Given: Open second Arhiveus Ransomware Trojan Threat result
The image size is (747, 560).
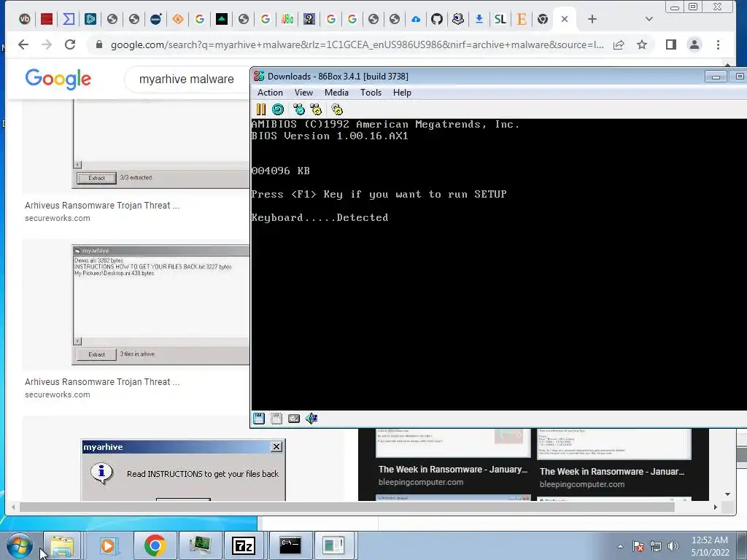Looking at the screenshot, I should click(102, 382).
